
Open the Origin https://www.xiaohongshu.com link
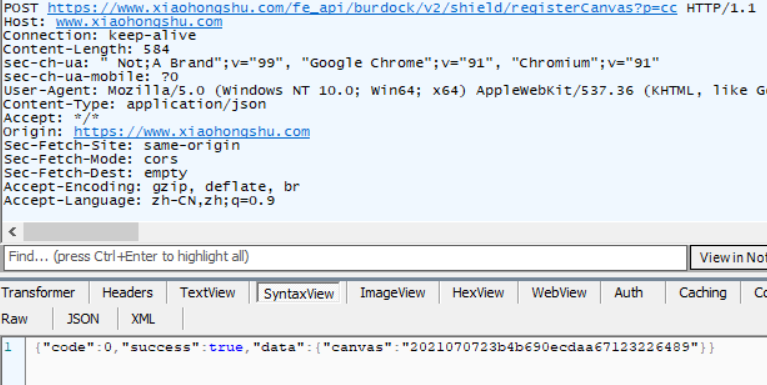coord(192,132)
